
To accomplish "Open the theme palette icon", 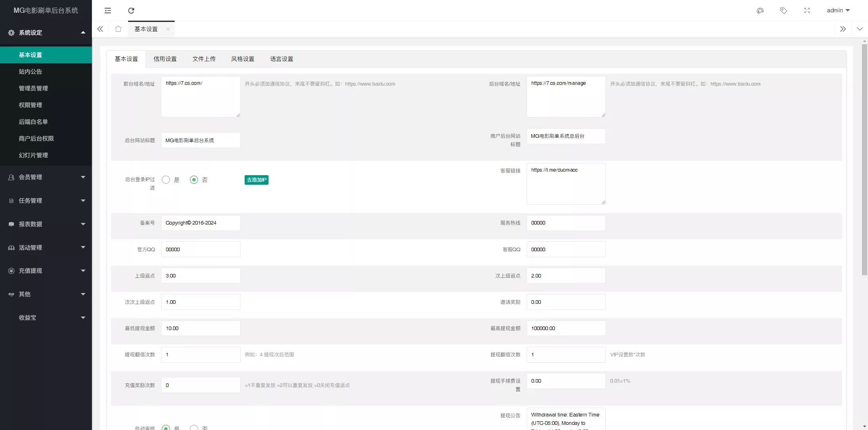I will click(760, 11).
